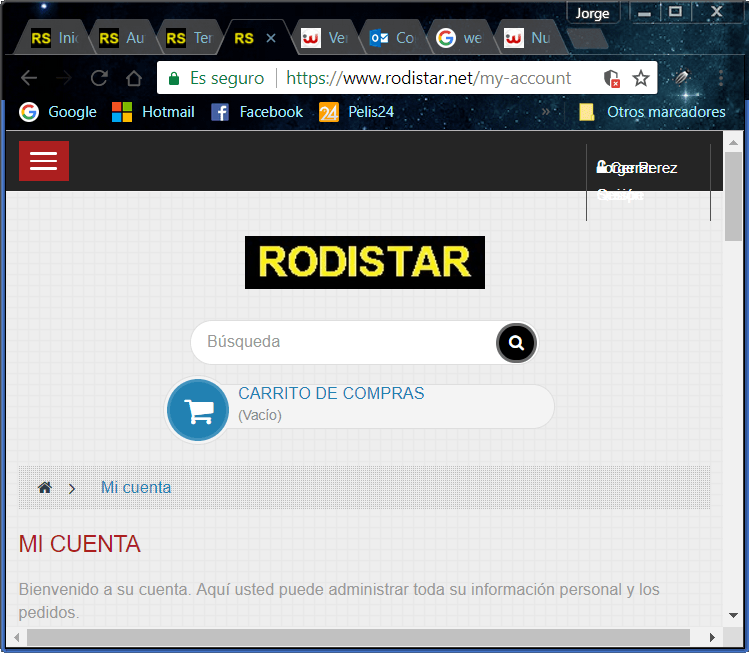Open a new tab with the blank tab button
749x653 pixels.
click(x=587, y=39)
